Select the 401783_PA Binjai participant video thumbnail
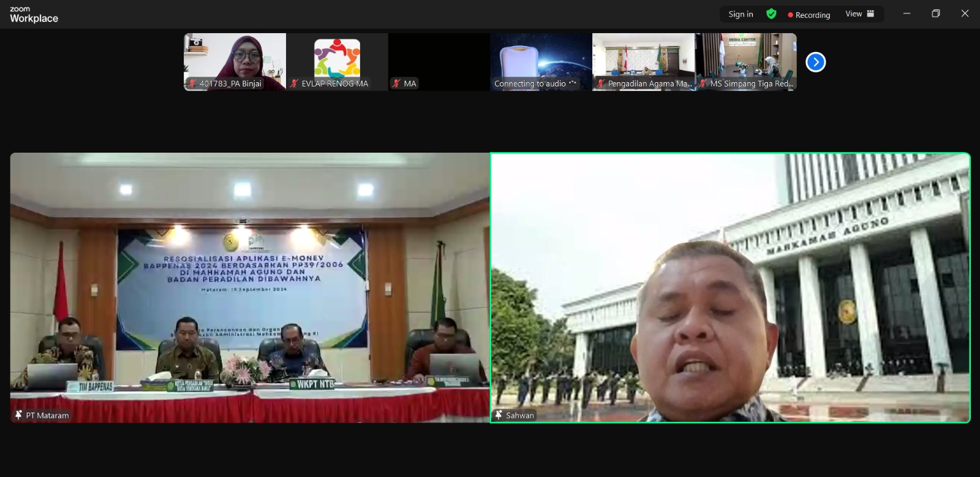 coord(235,62)
